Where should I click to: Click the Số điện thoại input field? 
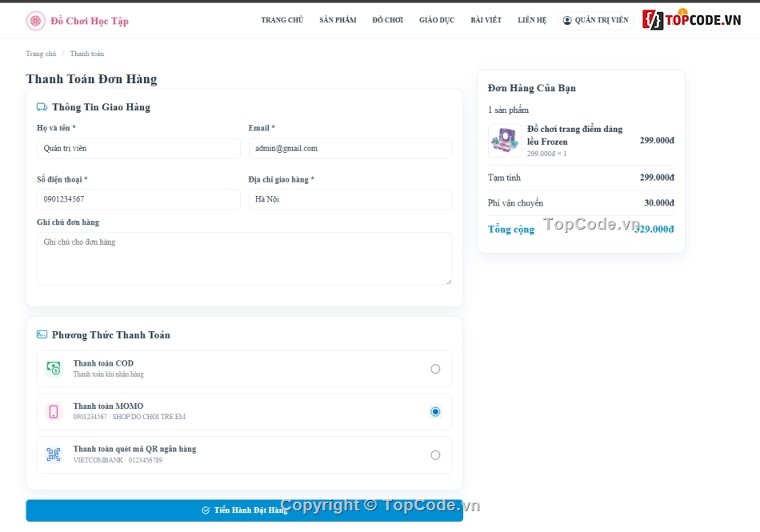pyautogui.click(x=138, y=199)
